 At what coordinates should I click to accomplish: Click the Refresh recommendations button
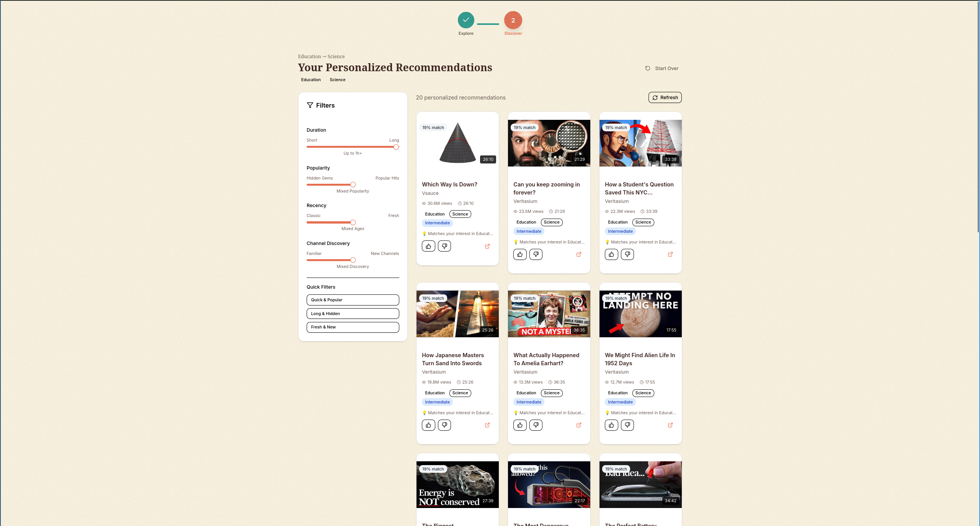coord(665,98)
